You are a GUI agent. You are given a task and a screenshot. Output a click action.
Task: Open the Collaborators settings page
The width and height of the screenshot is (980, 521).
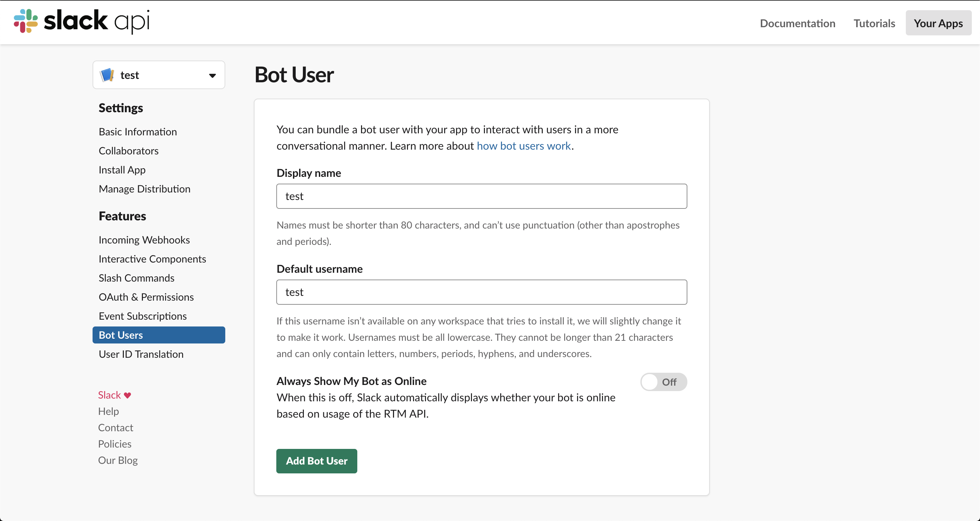click(128, 151)
